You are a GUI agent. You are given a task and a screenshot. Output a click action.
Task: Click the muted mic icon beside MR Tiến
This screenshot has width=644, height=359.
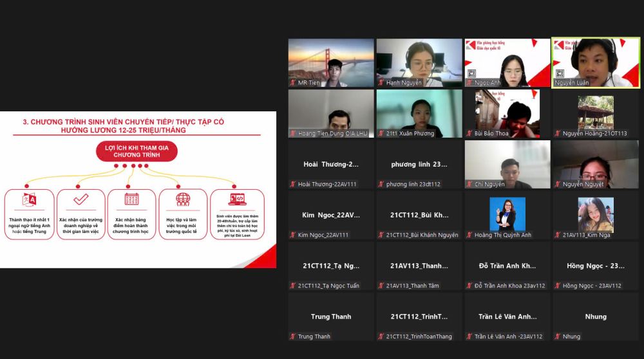293,83
